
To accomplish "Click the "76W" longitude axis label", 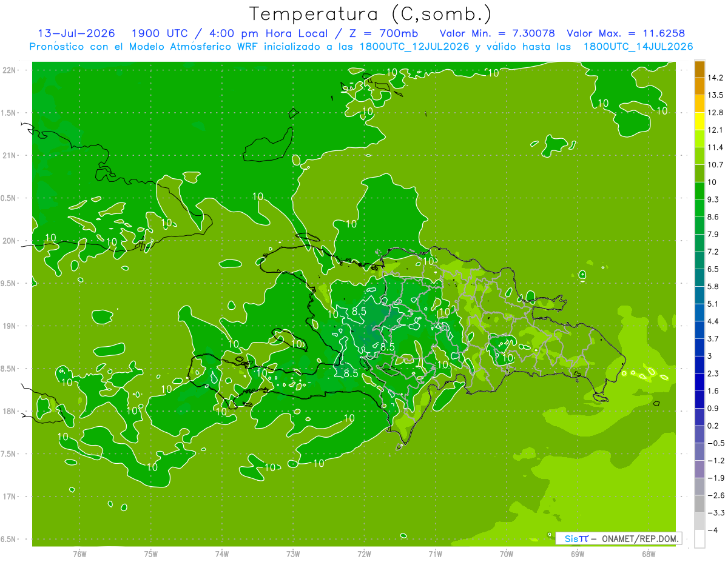I will (x=79, y=554).
